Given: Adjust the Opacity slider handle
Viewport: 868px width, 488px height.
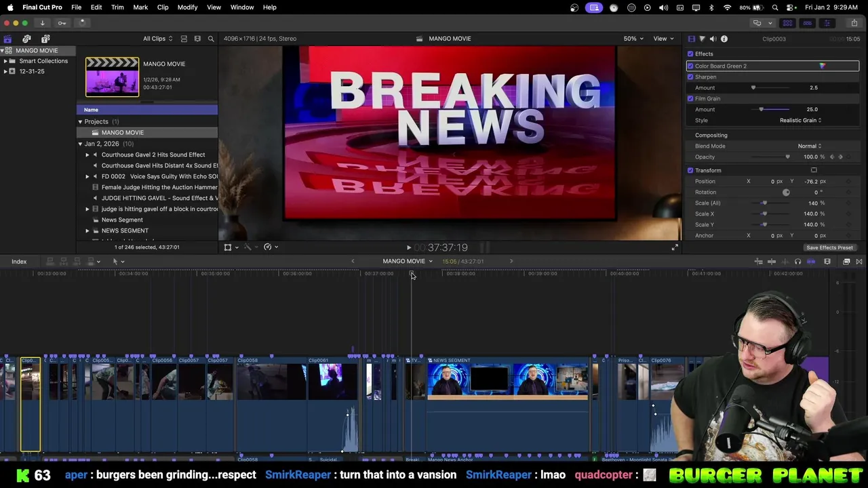Looking at the screenshot, I should point(787,157).
